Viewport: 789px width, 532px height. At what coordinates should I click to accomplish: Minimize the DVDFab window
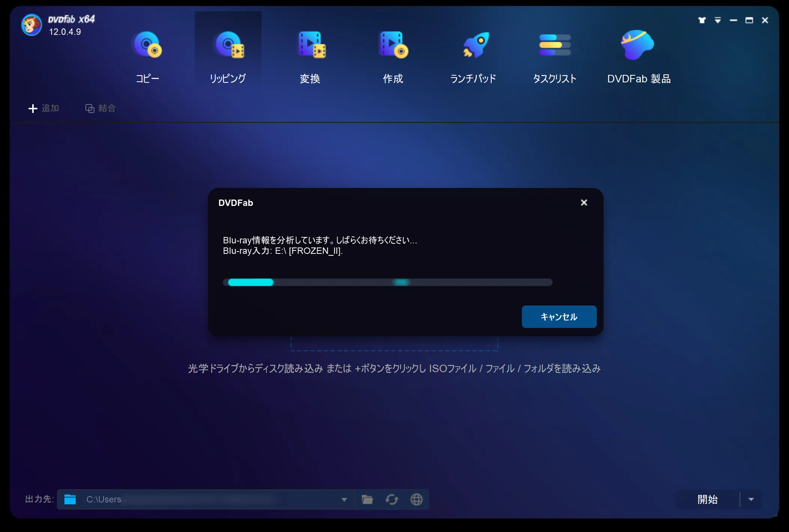pyautogui.click(x=734, y=20)
